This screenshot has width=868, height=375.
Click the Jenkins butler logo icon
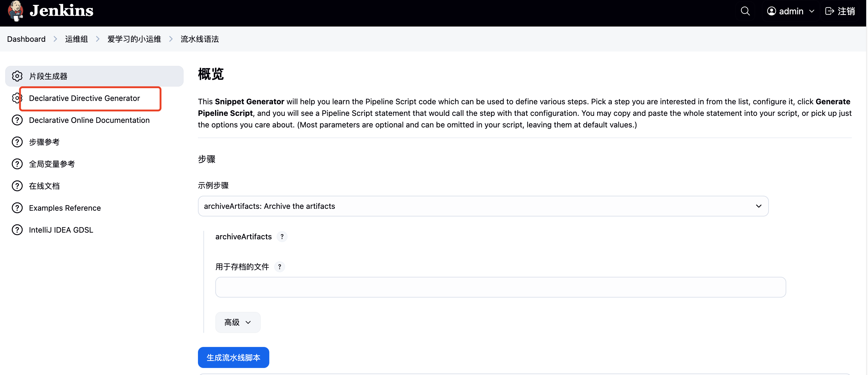16,11
